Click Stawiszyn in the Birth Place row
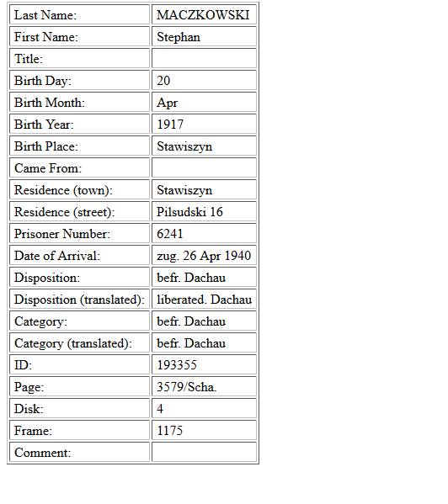 (x=184, y=146)
